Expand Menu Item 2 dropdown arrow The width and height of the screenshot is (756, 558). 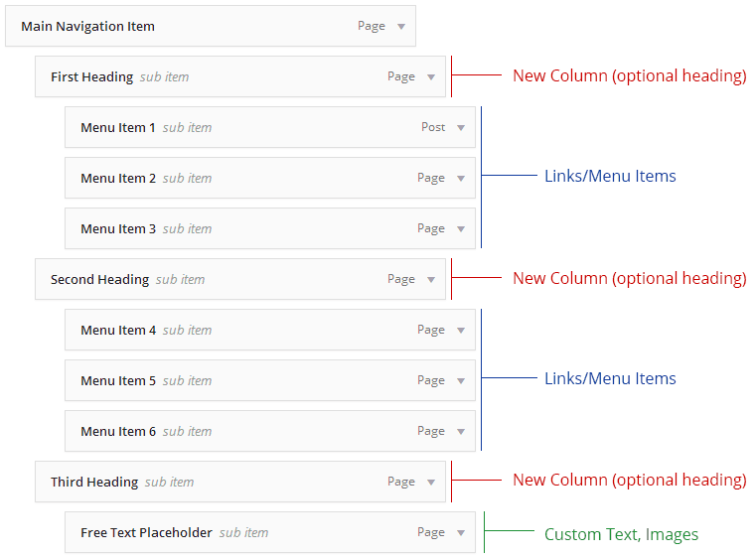pyautogui.click(x=461, y=179)
